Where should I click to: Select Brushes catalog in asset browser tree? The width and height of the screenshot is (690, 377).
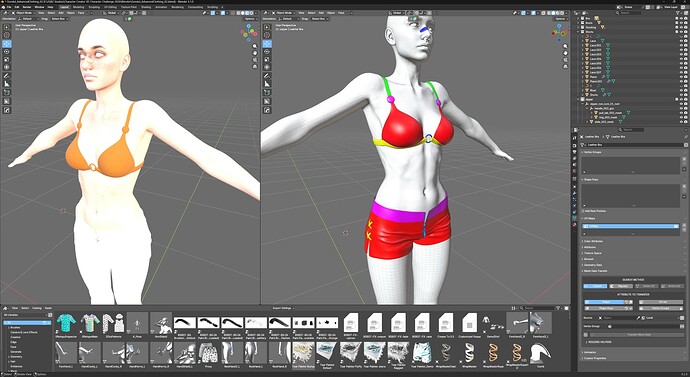coord(15,328)
